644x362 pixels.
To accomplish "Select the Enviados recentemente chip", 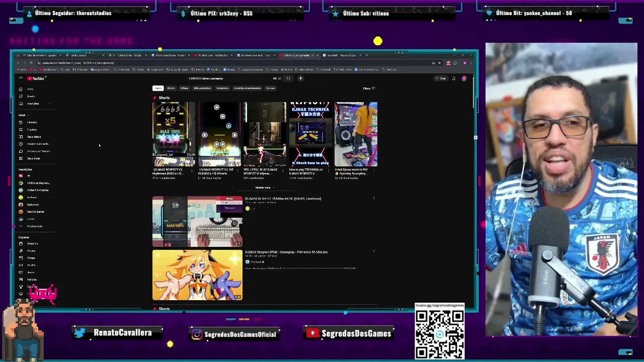I will (x=247, y=88).
